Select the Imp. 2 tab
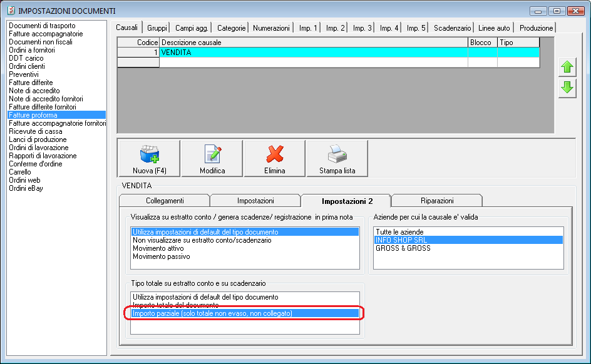Image resolution: width=591 pixels, height=364 pixels. tap(335, 28)
